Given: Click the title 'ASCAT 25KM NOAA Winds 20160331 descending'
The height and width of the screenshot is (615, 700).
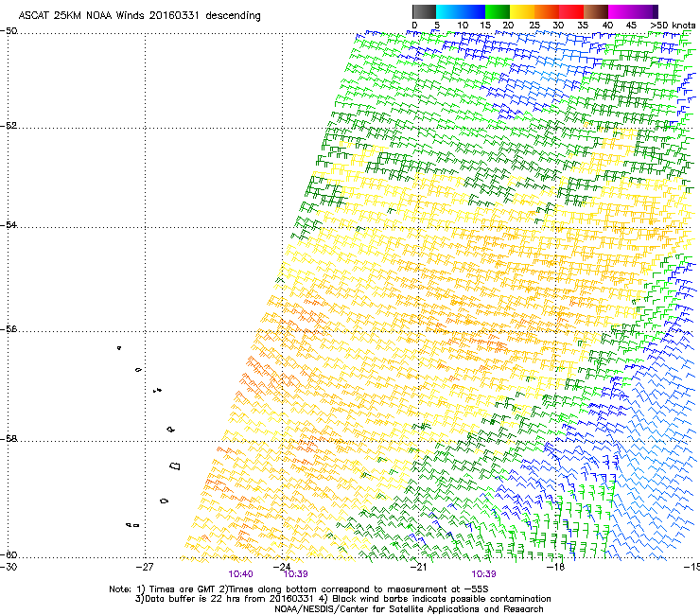Looking at the screenshot, I should coord(139,16).
